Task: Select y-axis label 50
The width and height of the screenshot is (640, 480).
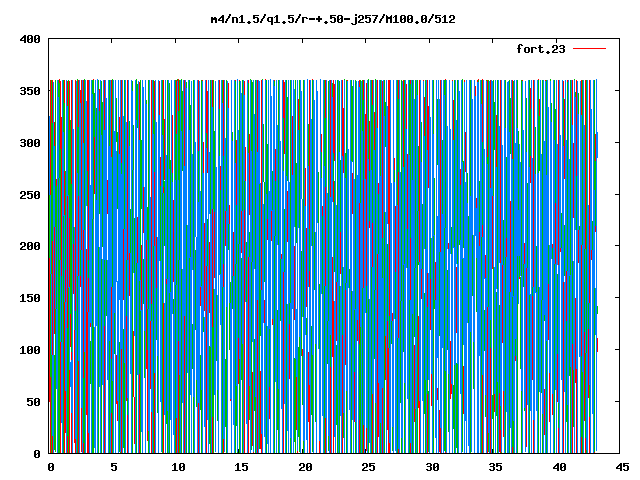Action: (x=33, y=402)
